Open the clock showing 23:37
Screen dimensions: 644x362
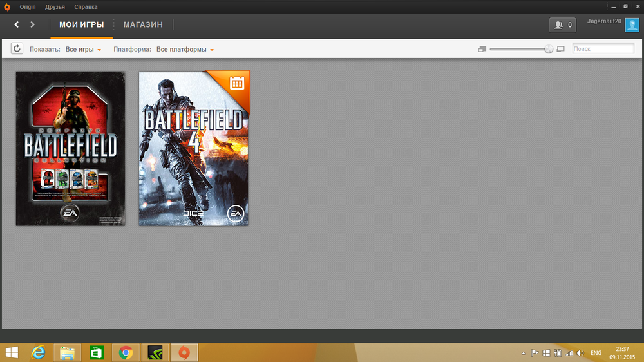coord(622,353)
